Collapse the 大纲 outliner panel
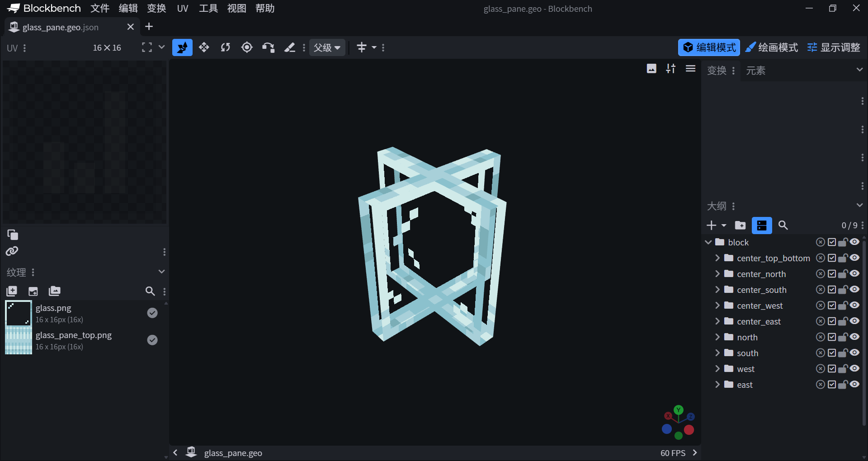 (859, 206)
